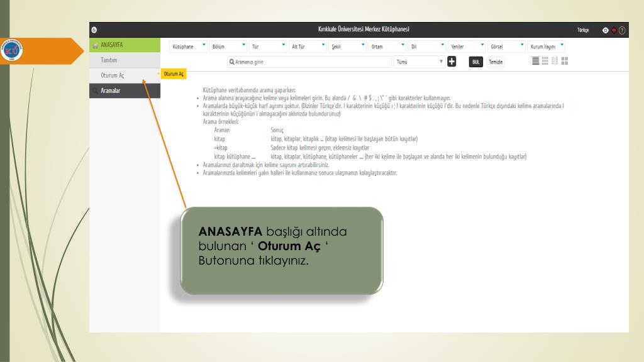Click the search icon beside Aramalar
Viewport: 644px width, 362px height.
pyautogui.click(x=96, y=90)
